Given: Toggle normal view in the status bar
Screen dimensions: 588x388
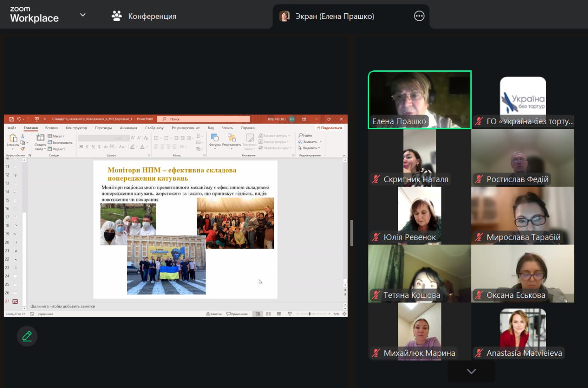Looking at the screenshot, I should pos(257,314).
